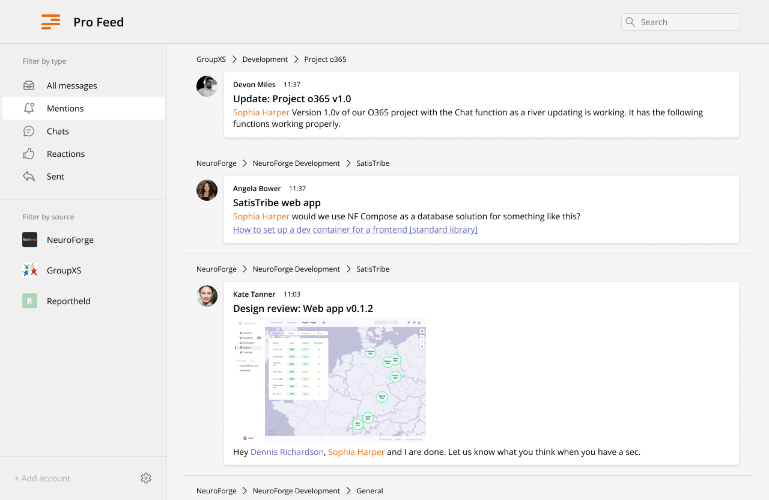Click the Add account button
The height and width of the screenshot is (500, 769).
pos(42,478)
